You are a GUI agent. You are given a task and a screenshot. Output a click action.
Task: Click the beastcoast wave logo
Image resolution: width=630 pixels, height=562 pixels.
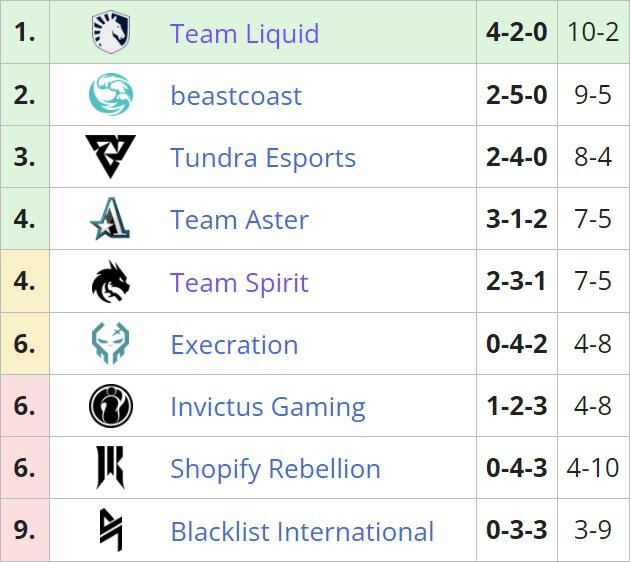[x=110, y=95]
